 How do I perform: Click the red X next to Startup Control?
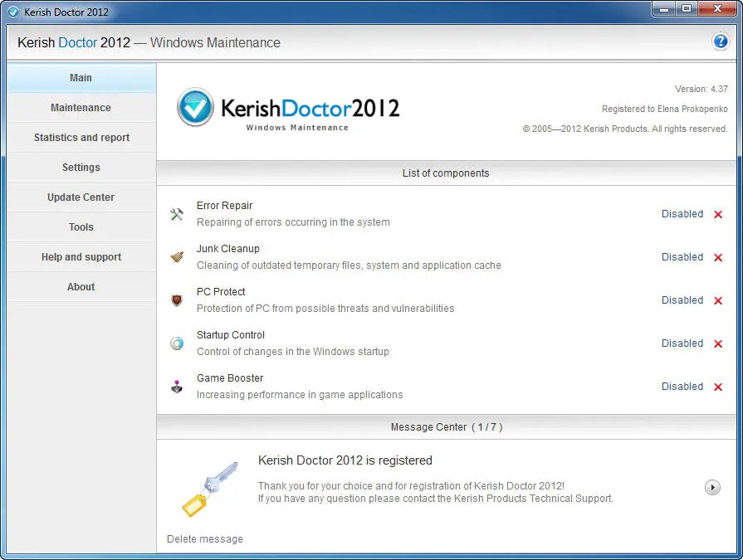718,343
